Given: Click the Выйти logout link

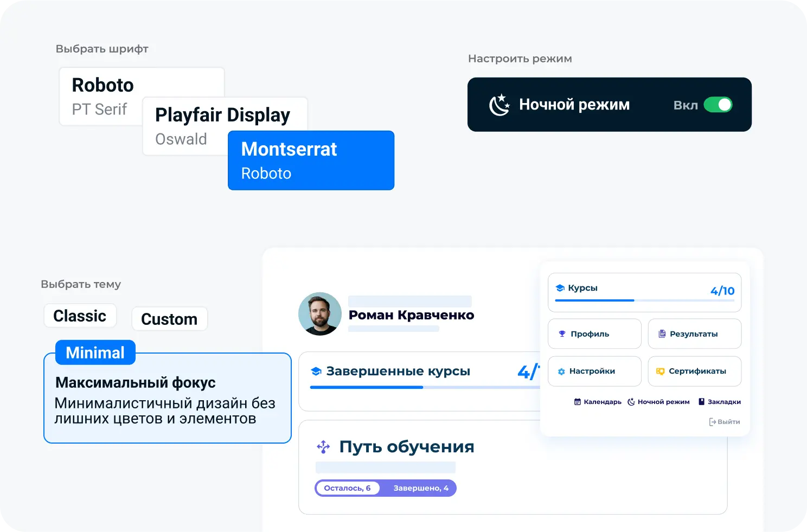Looking at the screenshot, I should 725,422.
